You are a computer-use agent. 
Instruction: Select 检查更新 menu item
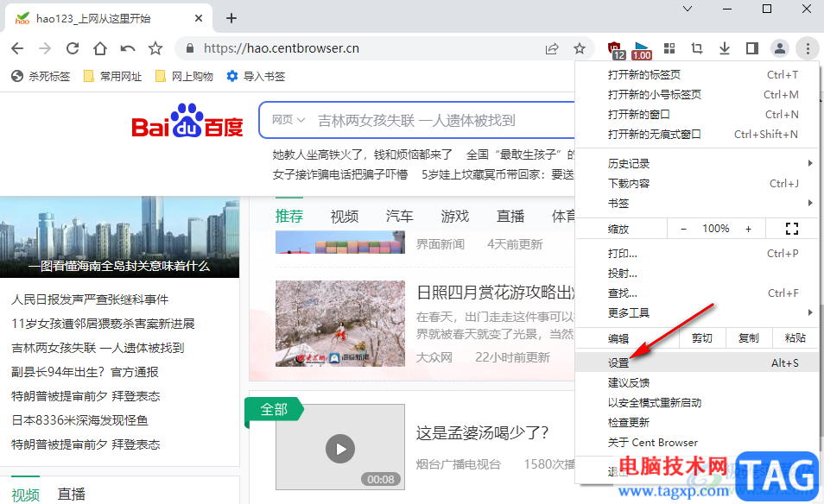click(x=697, y=423)
